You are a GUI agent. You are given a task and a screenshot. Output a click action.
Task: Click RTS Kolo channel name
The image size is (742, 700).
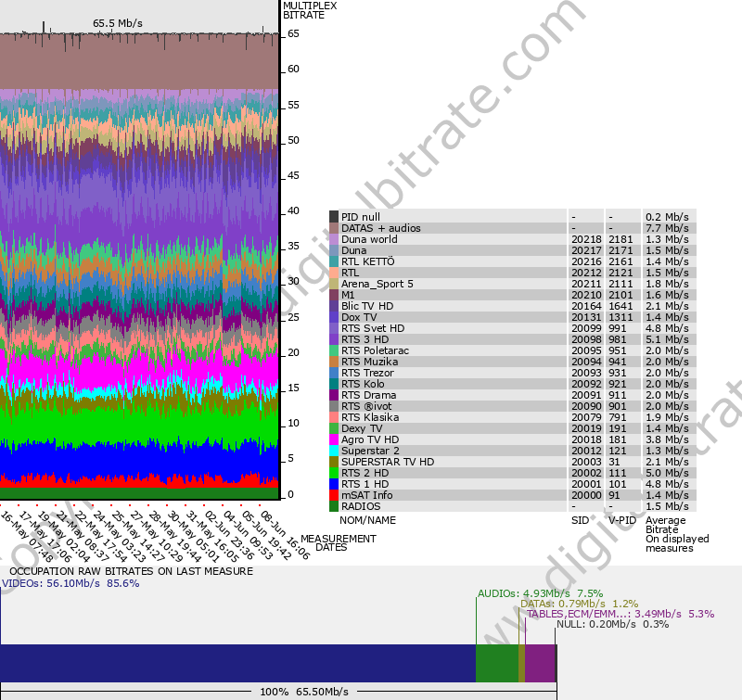(363, 384)
